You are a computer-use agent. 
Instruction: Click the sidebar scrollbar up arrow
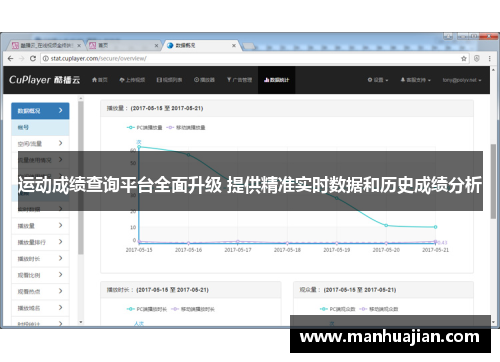(81, 98)
